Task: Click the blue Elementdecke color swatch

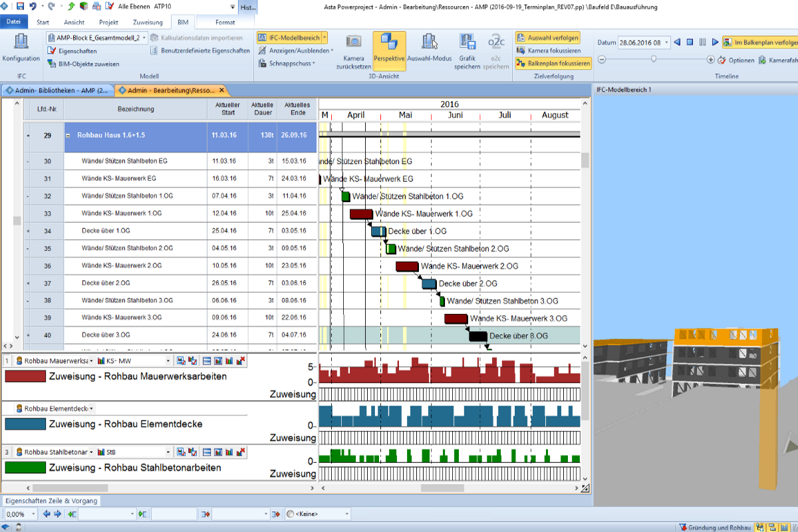Action: coord(25,424)
